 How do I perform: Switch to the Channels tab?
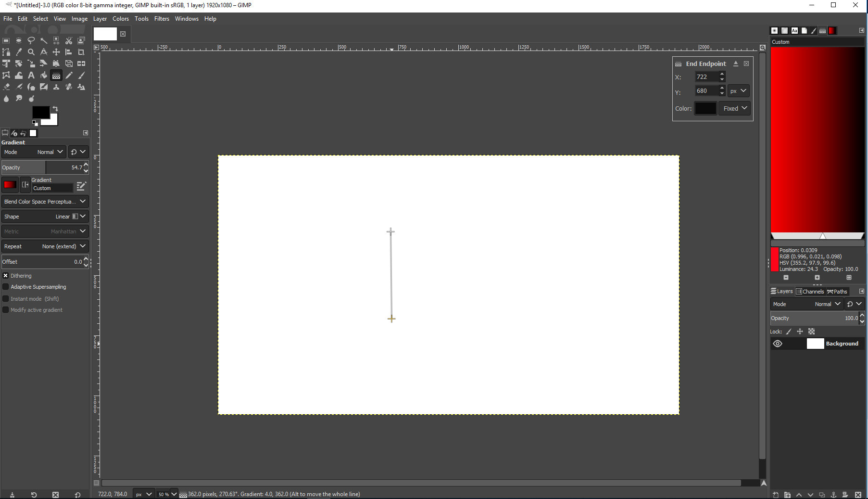click(x=810, y=292)
